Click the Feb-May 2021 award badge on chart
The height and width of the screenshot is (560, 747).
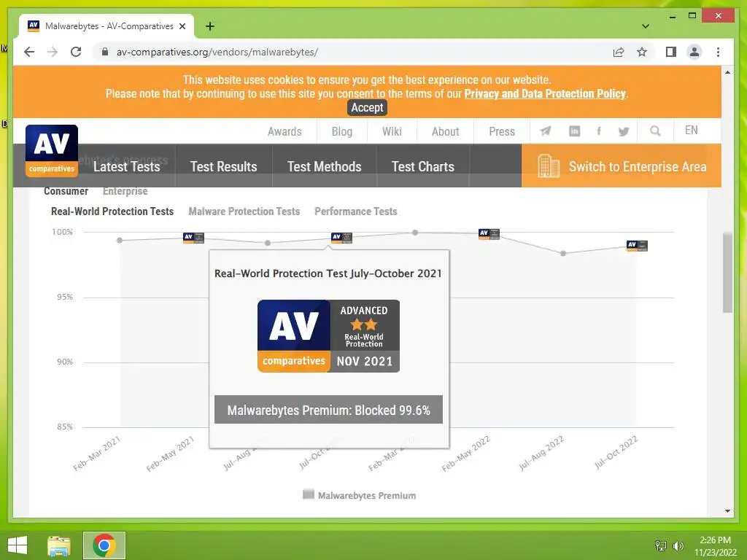click(x=193, y=238)
